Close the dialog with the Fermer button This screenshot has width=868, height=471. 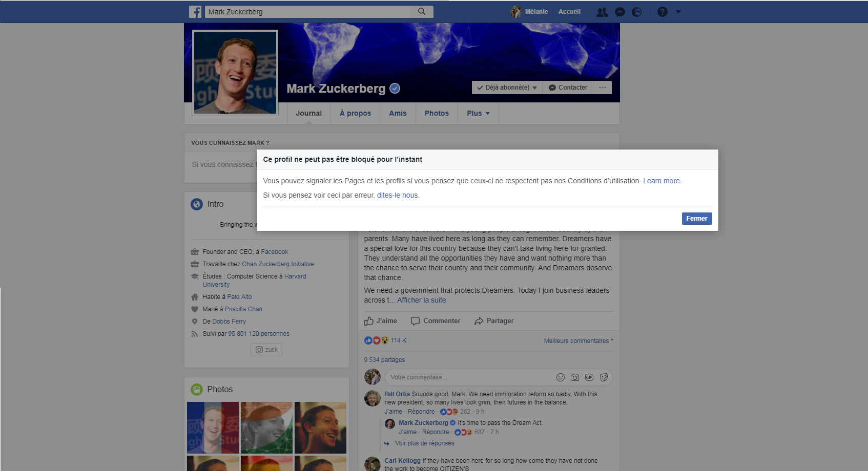696,219
